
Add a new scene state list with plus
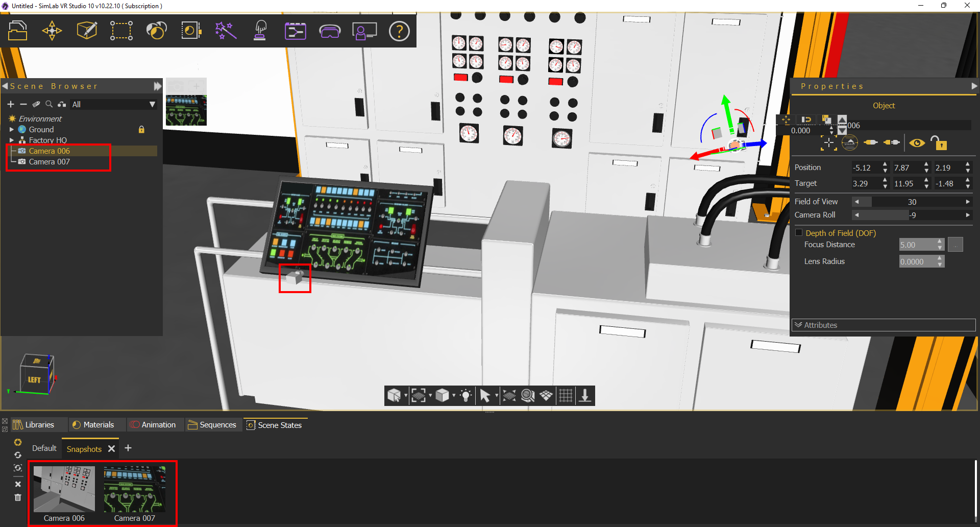click(x=128, y=448)
